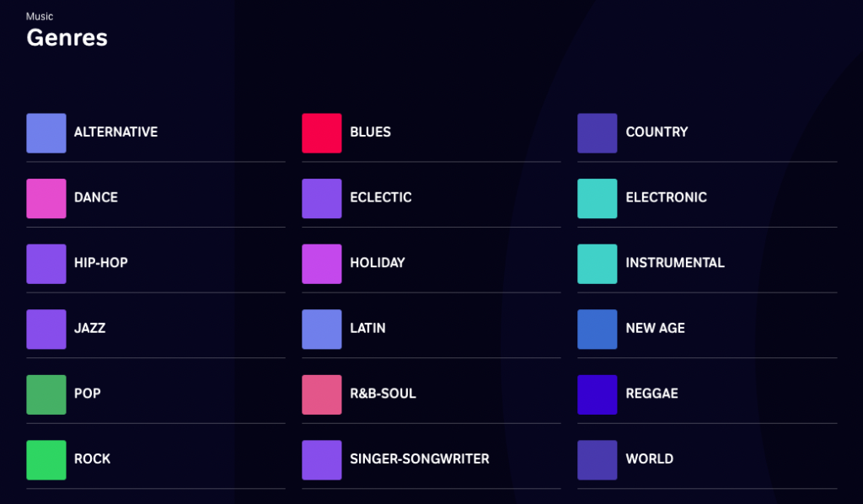Click the purple Eclectic swatch
Viewport: 863px width, 504px height.
point(321,198)
